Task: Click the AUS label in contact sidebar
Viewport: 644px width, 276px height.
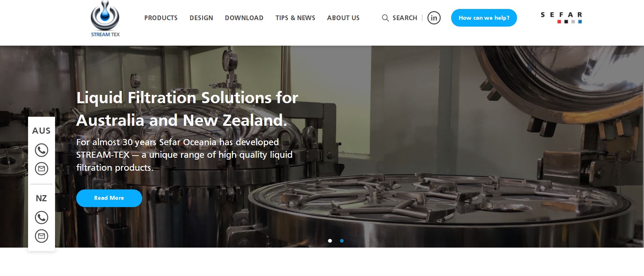Action: point(41,131)
